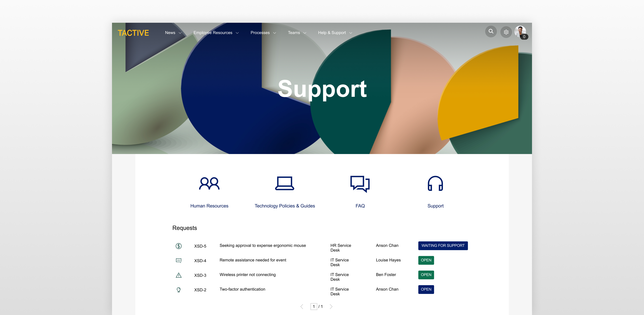The height and width of the screenshot is (315, 644).
Task: Click requester Ben Foster
Action: 386,275
